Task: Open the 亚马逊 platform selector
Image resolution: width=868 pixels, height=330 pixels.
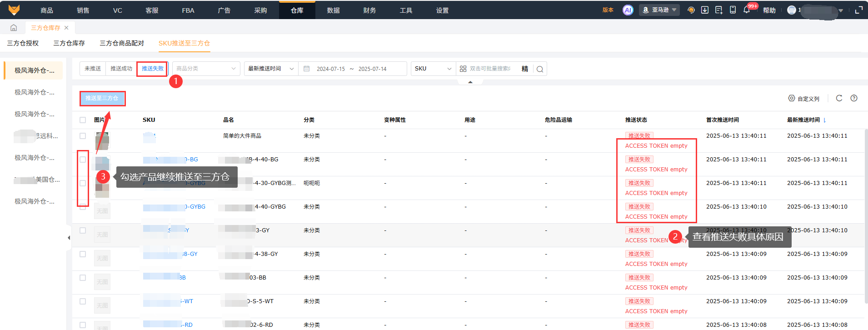Action: (659, 10)
